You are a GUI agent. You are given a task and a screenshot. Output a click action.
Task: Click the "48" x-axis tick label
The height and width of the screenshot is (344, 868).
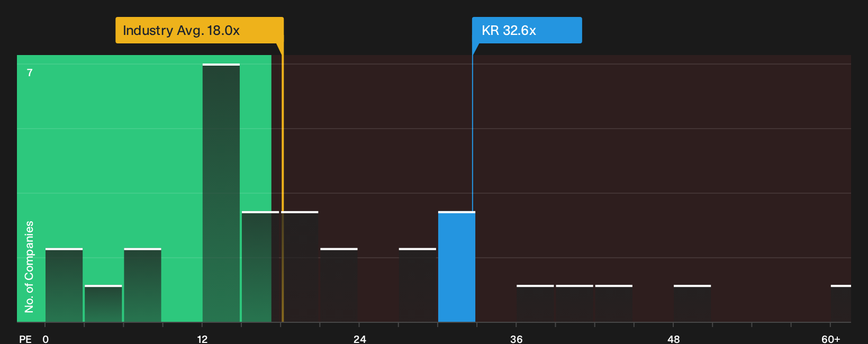(x=673, y=339)
